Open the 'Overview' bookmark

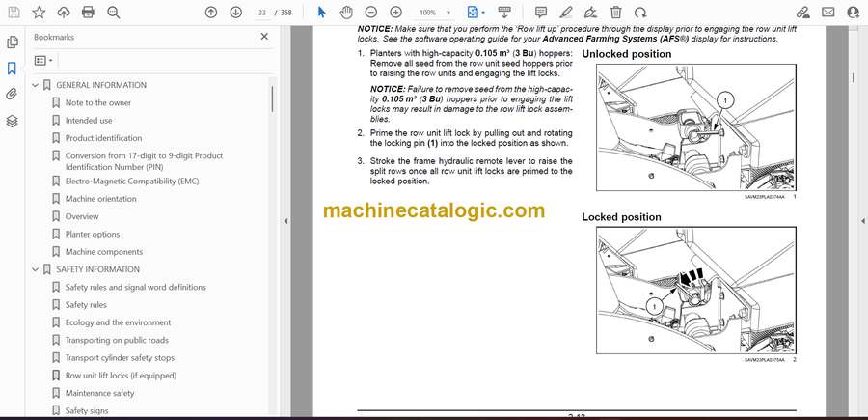pos(82,216)
